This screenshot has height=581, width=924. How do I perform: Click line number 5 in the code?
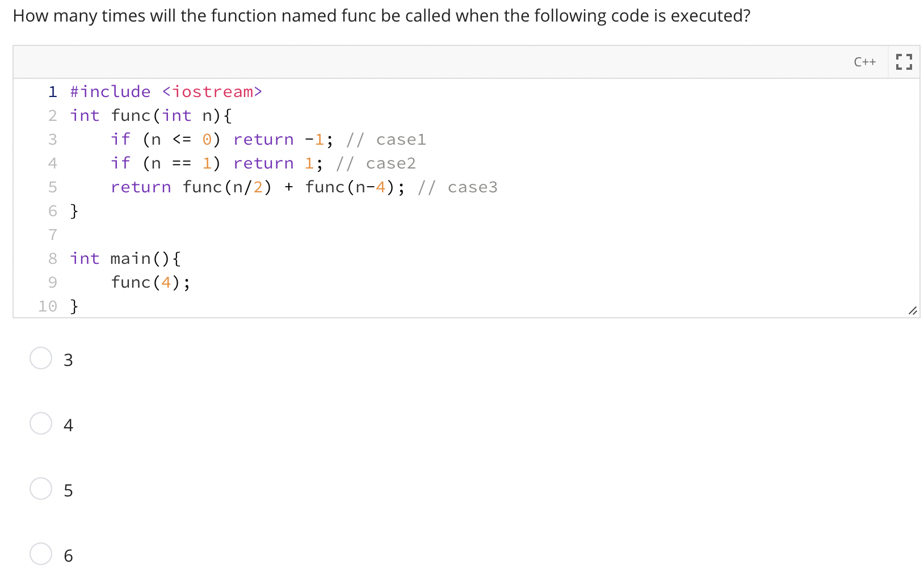point(52,187)
